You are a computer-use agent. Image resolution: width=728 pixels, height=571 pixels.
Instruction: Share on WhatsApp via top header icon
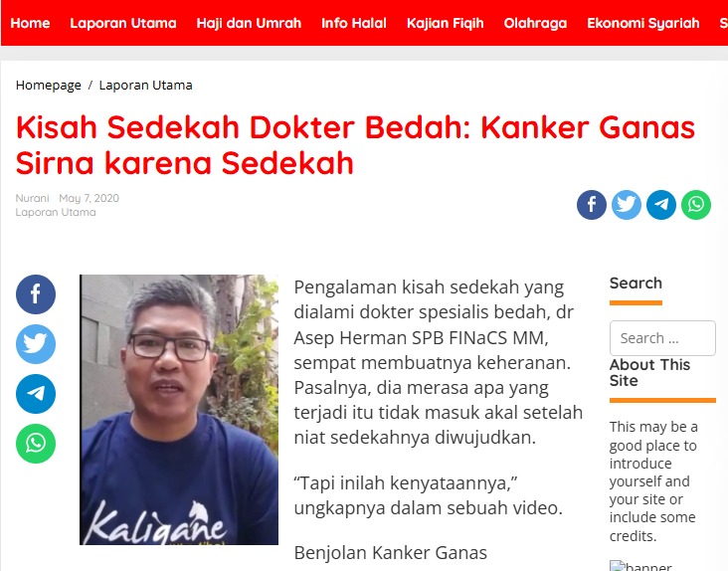click(x=696, y=205)
